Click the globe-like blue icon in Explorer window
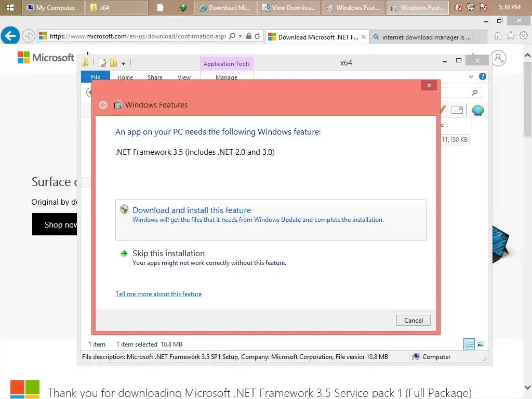This screenshot has height=399, width=532. coord(478,110)
